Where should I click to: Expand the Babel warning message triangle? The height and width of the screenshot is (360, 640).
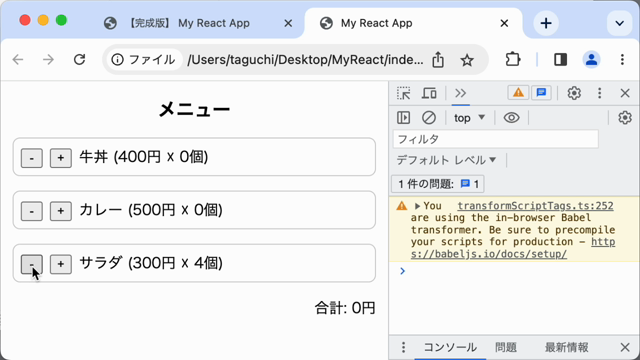point(417,206)
